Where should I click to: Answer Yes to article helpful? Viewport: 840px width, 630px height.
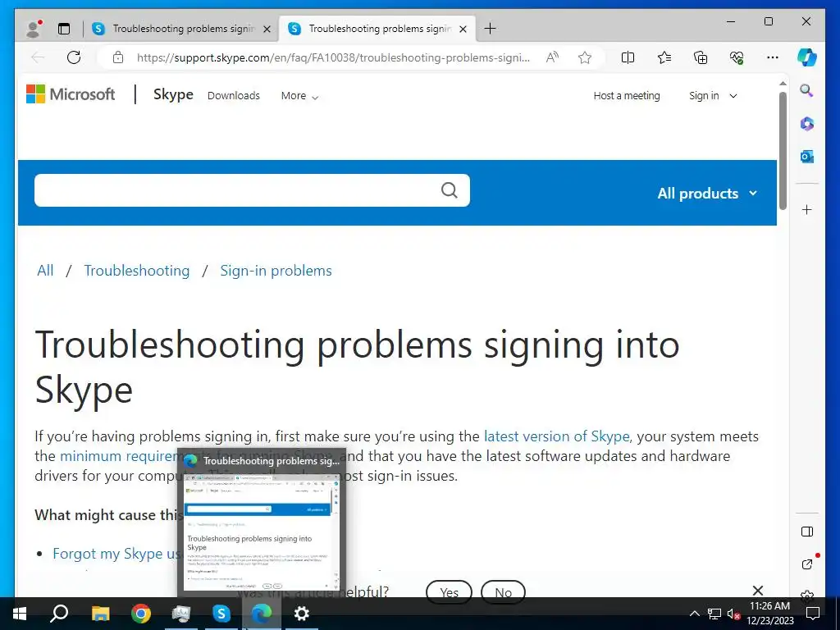[x=449, y=592]
